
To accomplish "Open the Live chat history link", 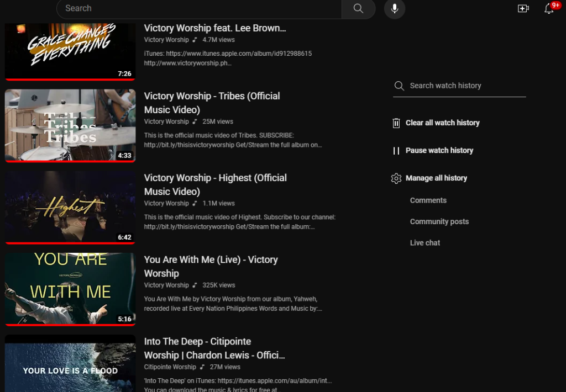I will pyautogui.click(x=425, y=243).
